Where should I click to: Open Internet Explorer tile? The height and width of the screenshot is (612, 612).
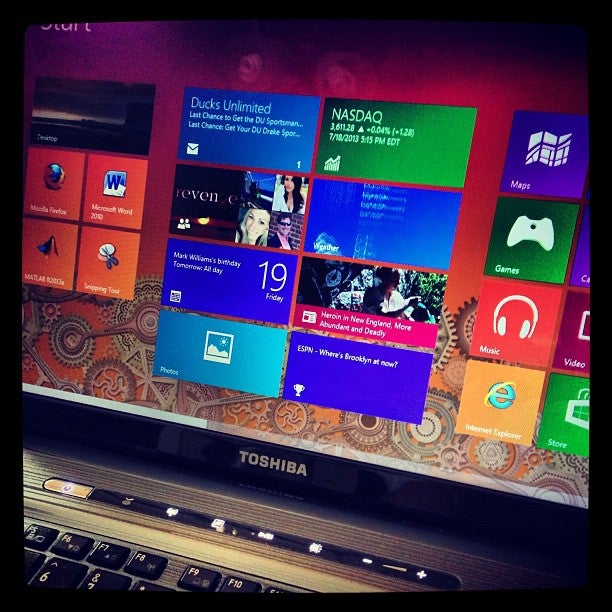(500, 400)
